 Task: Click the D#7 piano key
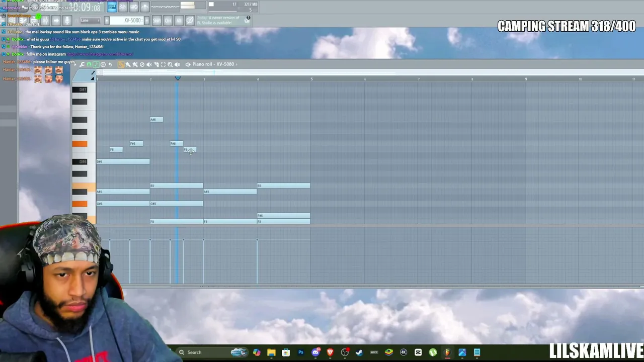point(79,89)
